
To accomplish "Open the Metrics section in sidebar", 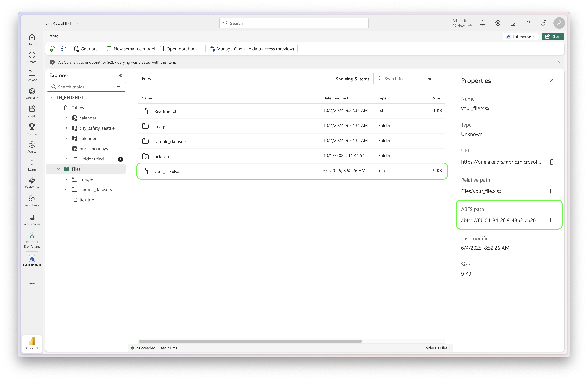I will point(32,129).
